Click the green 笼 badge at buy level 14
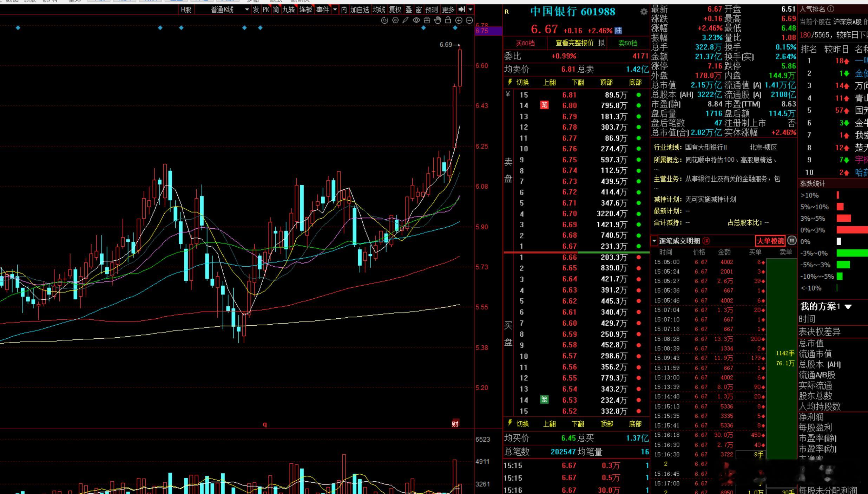Viewport: 868px width, 494px height. pyautogui.click(x=544, y=399)
